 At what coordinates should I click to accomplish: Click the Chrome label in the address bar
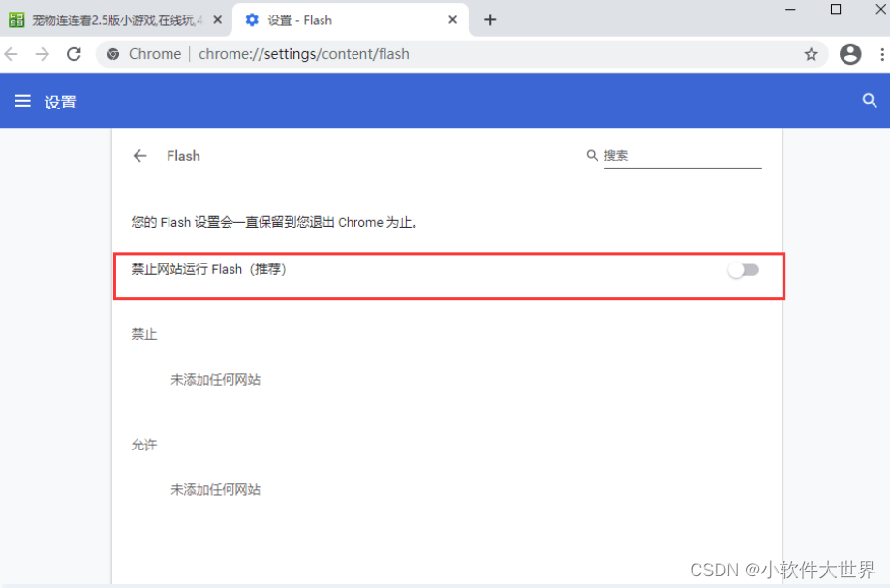(x=155, y=54)
